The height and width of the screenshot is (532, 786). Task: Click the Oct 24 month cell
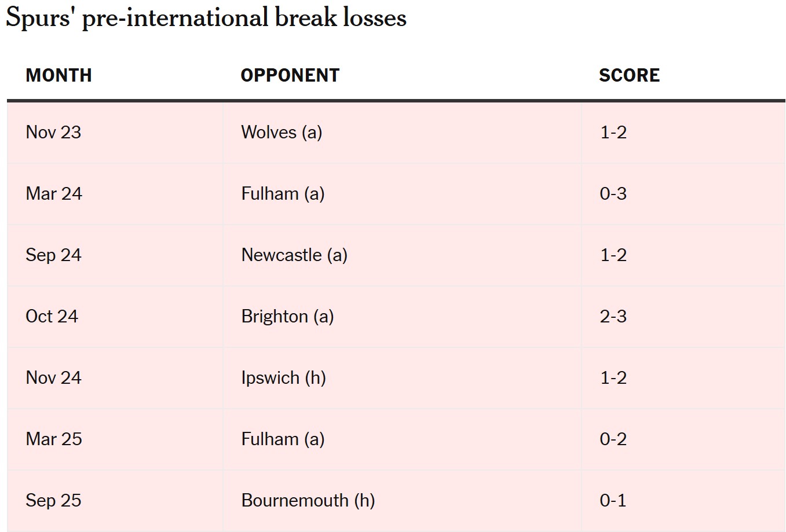coord(52,316)
